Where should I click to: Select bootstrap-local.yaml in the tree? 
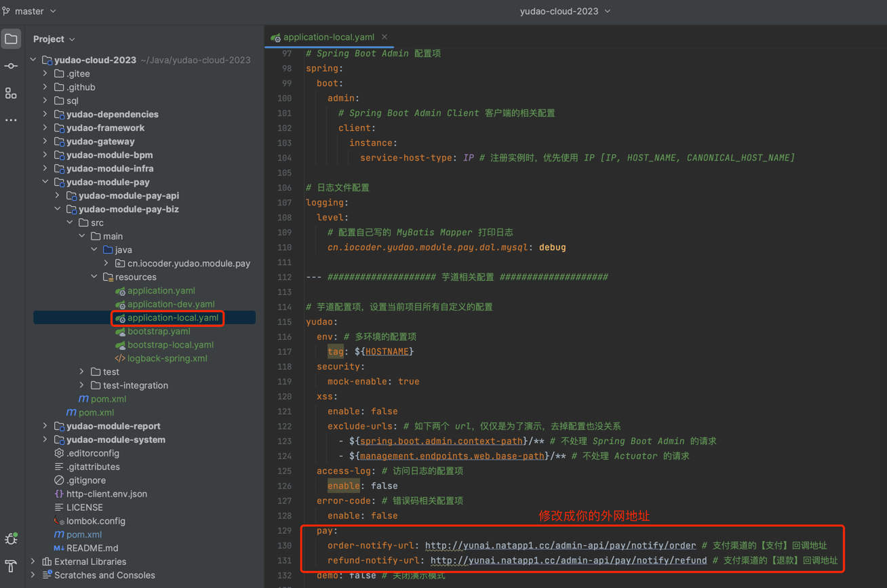click(x=170, y=345)
